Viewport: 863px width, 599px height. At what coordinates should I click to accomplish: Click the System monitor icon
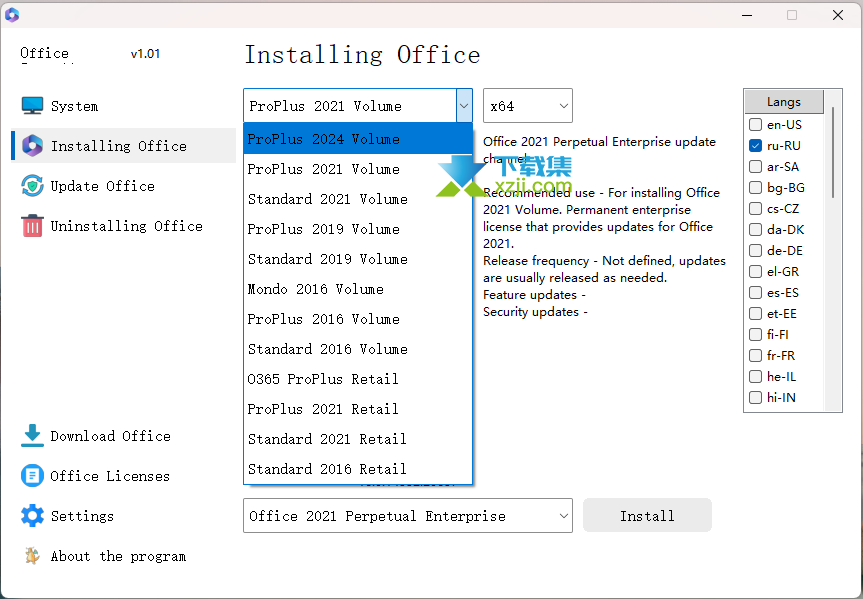pyautogui.click(x=32, y=105)
